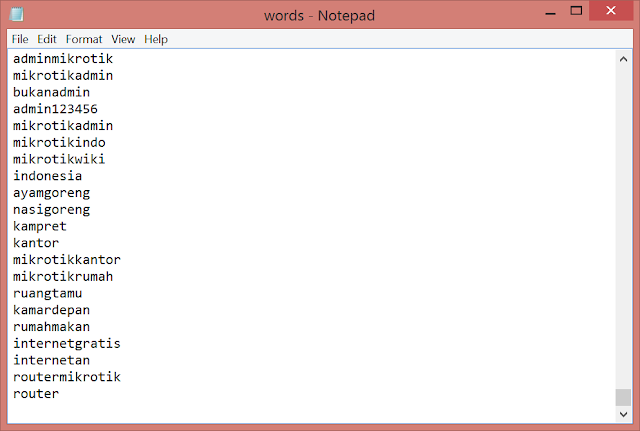Click the line 'bukanadmin'
This screenshot has height=431, width=640.
coord(51,92)
